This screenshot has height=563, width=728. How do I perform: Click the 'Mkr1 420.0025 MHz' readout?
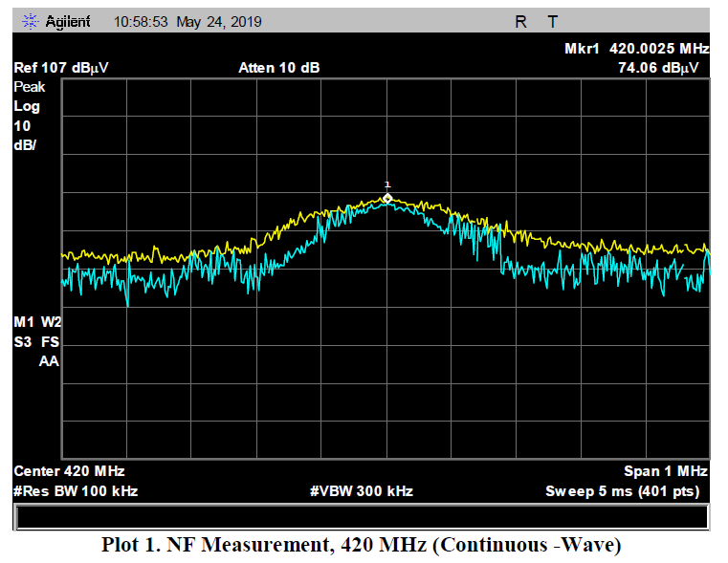636,48
